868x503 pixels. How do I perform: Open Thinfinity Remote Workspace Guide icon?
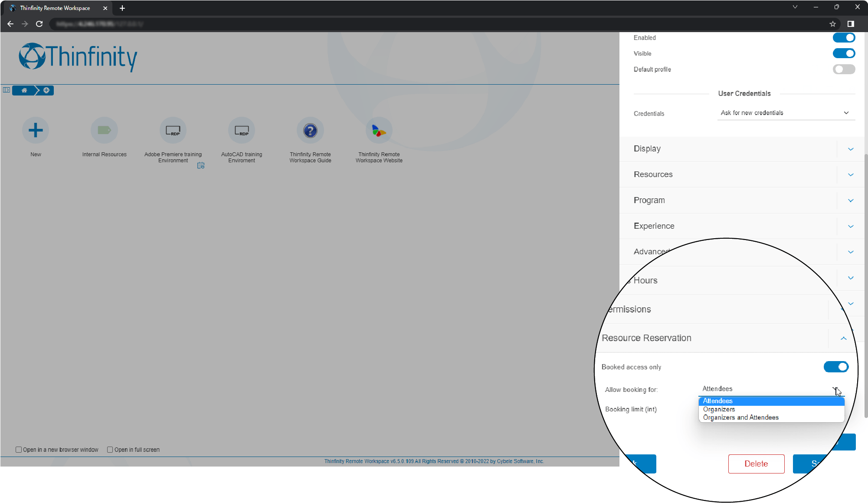click(310, 130)
